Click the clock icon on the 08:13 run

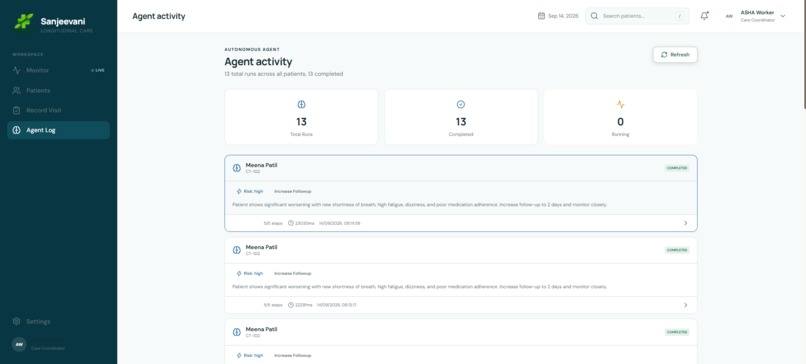[x=290, y=305]
